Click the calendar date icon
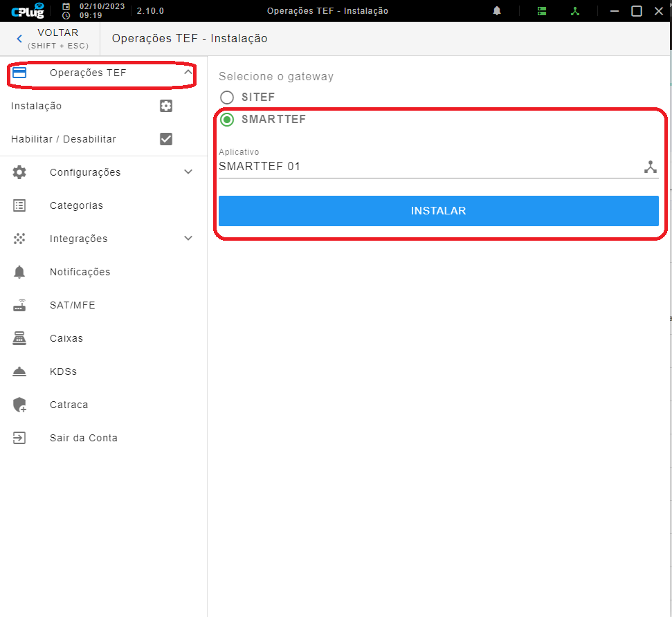The height and width of the screenshot is (617, 672). [66, 6]
